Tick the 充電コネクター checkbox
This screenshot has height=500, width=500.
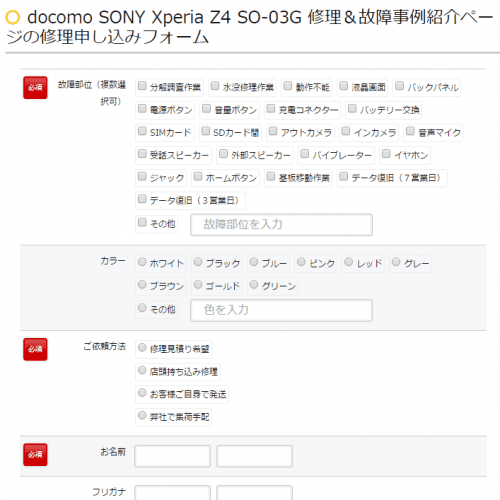coord(271,109)
